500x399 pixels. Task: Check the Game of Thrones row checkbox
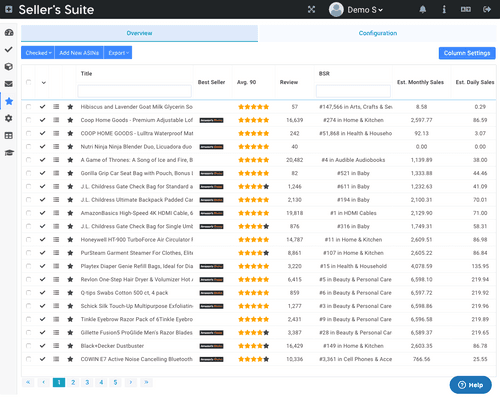28,160
